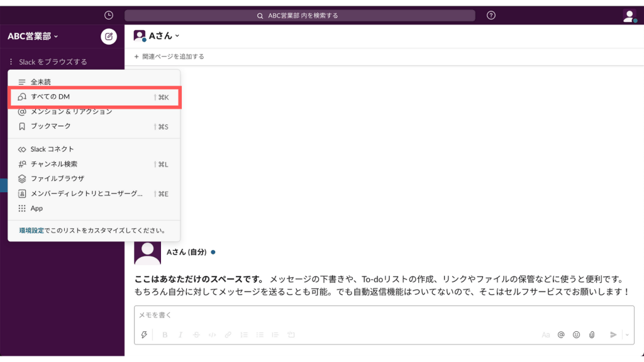Open your profile avatar in the top right
Viewport: 644px width, 362px height.
pos(629,17)
